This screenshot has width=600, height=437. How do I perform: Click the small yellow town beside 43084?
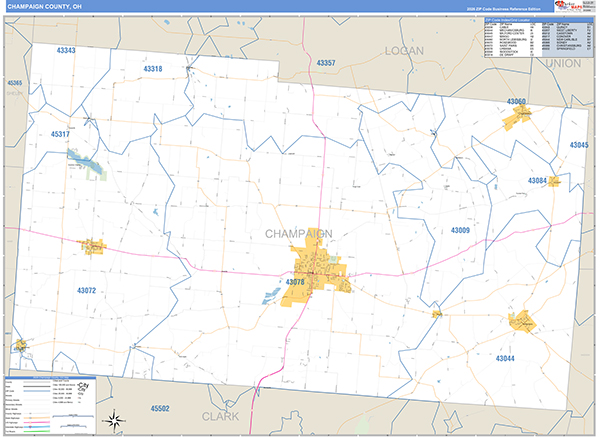point(554,181)
